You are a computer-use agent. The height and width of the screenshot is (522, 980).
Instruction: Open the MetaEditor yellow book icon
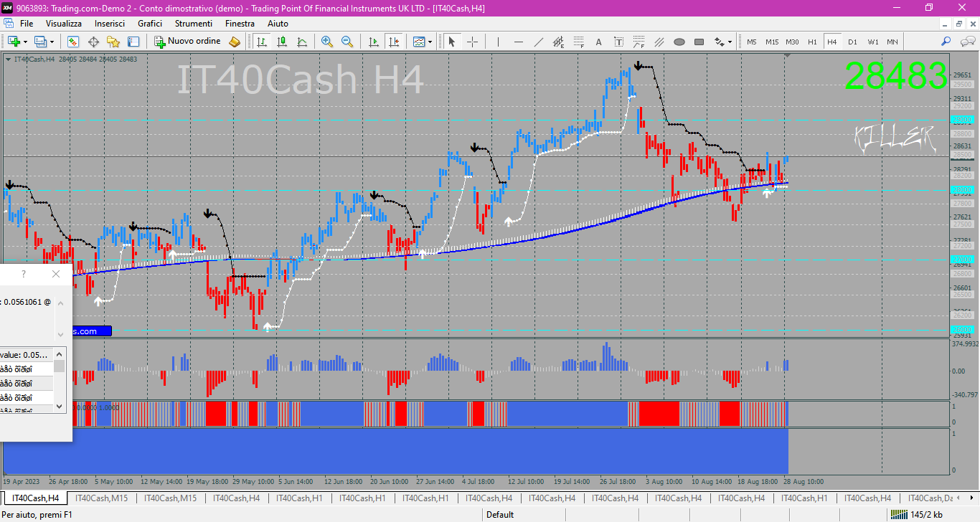coord(235,42)
